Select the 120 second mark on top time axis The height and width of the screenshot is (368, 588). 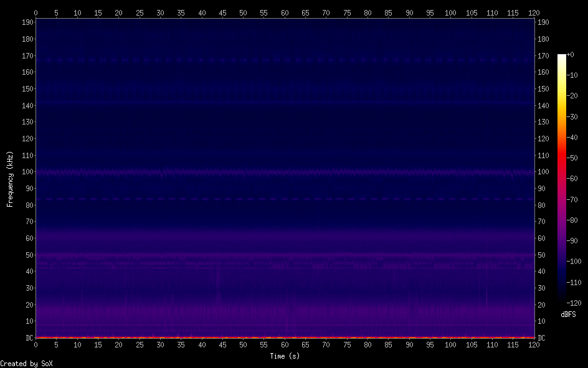[x=534, y=12]
